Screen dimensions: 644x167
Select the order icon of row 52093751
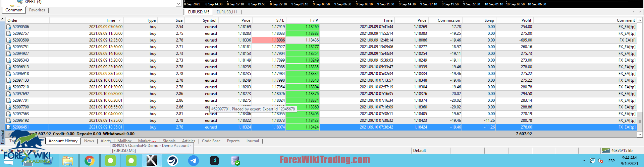(9, 47)
